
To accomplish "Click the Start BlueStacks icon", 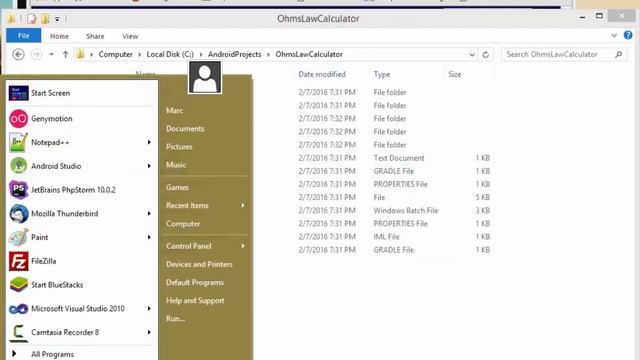I will [18, 285].
